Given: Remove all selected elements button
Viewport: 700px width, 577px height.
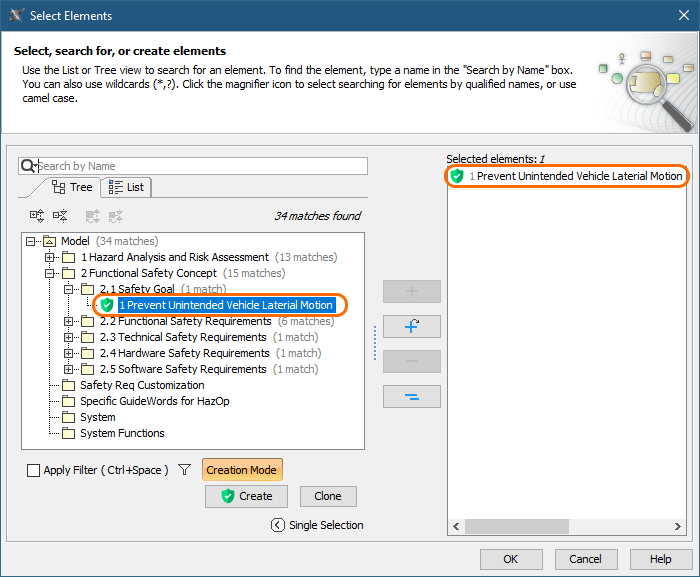Looking at the screenshot, I should pyautogui.click(x=412, y=397).
